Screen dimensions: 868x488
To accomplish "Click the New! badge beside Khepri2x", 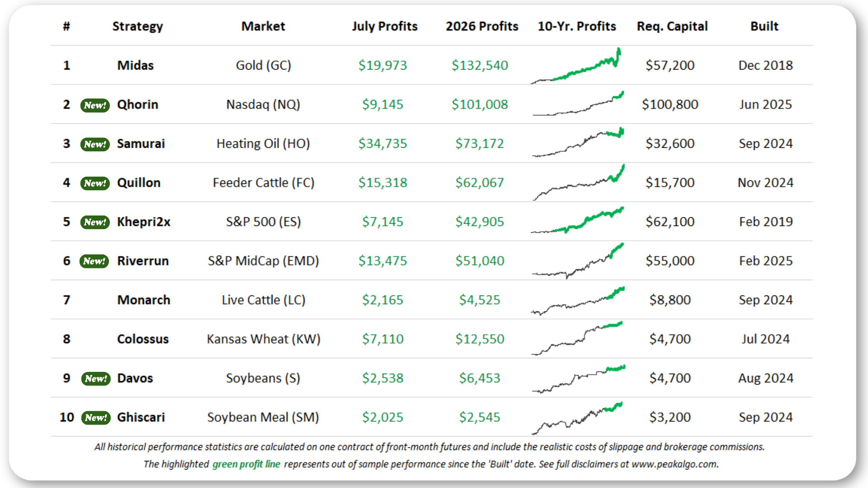I will point(95,222).
